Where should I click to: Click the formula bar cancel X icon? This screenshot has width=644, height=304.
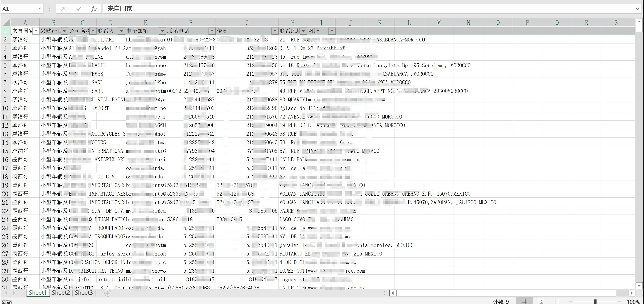pyautogui.click(x=64, y=9)
